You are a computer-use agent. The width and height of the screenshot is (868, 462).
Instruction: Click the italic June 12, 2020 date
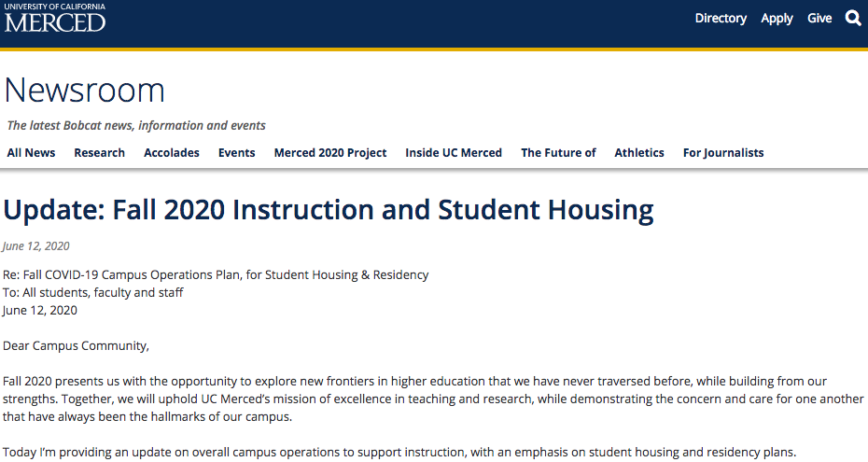(x=36, y=246)
